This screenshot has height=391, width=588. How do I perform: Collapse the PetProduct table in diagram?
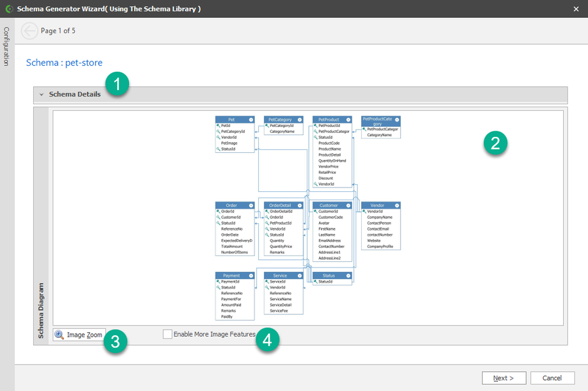[348, 120]
